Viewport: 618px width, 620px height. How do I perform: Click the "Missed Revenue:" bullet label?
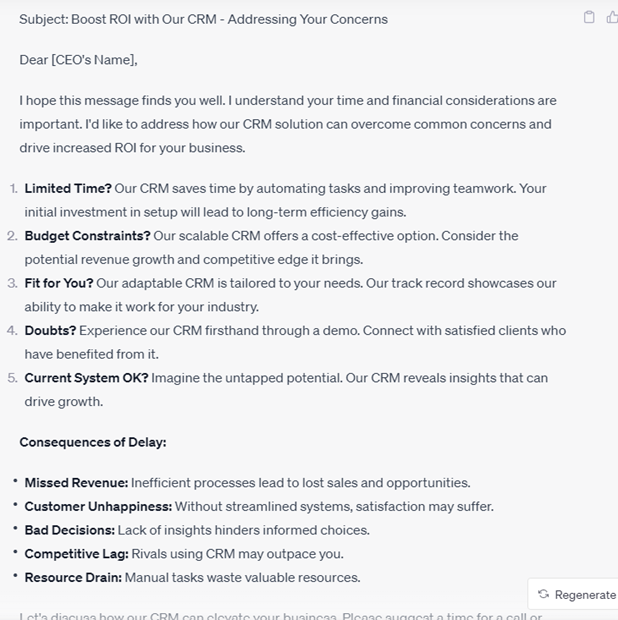[76, 483]
